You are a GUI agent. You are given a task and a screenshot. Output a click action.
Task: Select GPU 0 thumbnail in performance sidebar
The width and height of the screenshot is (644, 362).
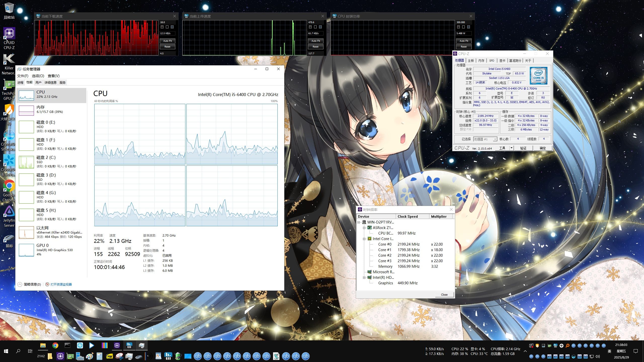pos(26,250)
